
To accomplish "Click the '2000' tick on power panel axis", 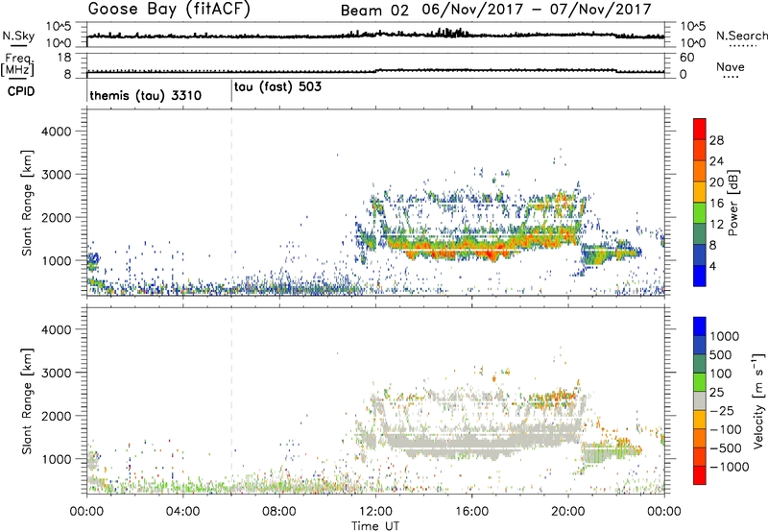I will (x=56, y=217).
